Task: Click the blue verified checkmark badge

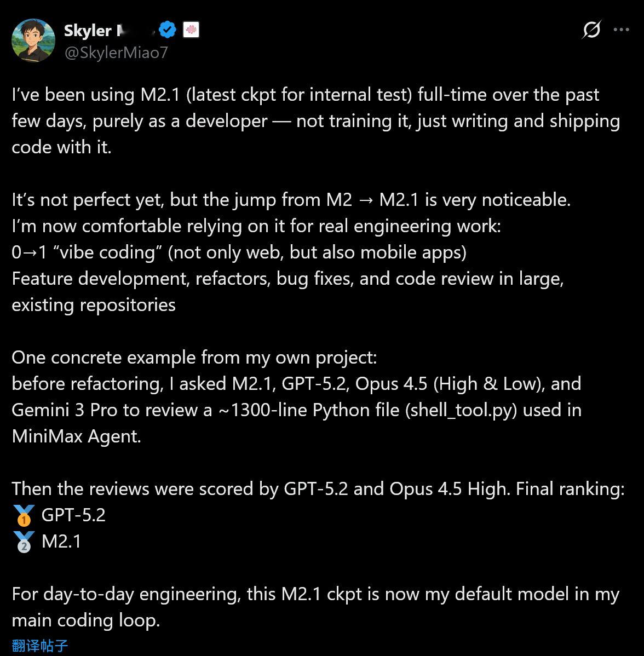Action: 167,30
